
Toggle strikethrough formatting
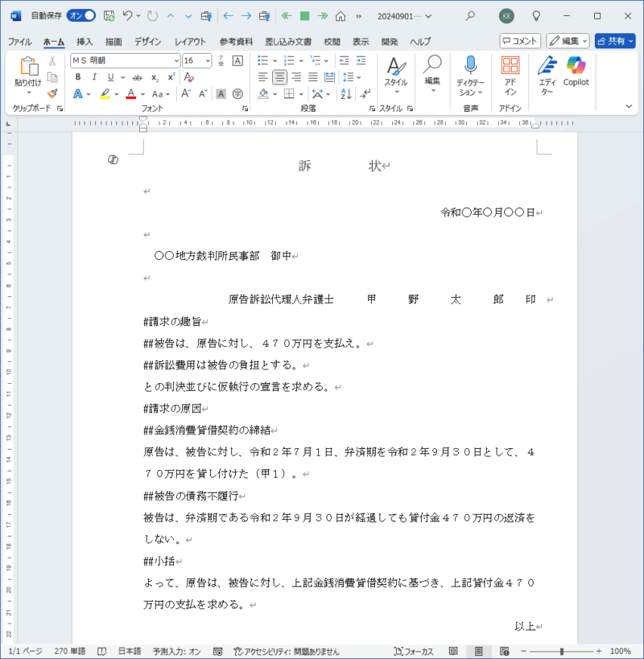137,77
